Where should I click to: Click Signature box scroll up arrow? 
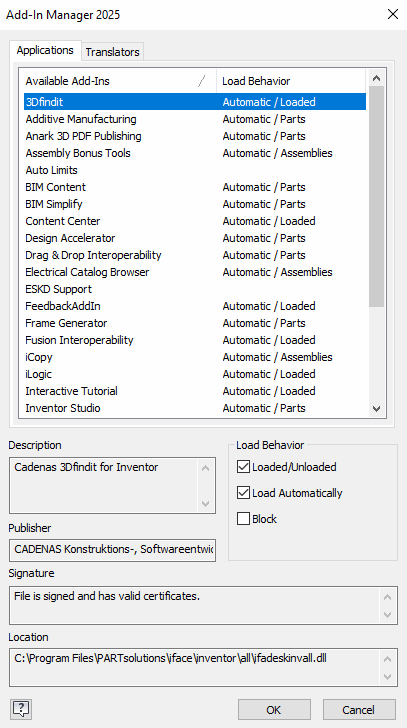coord(388,596)
